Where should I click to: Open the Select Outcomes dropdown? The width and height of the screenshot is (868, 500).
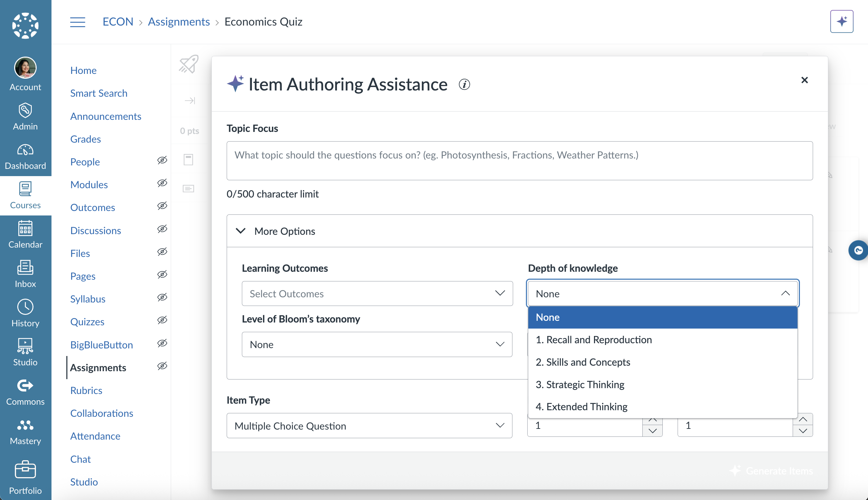pos(377,293)
